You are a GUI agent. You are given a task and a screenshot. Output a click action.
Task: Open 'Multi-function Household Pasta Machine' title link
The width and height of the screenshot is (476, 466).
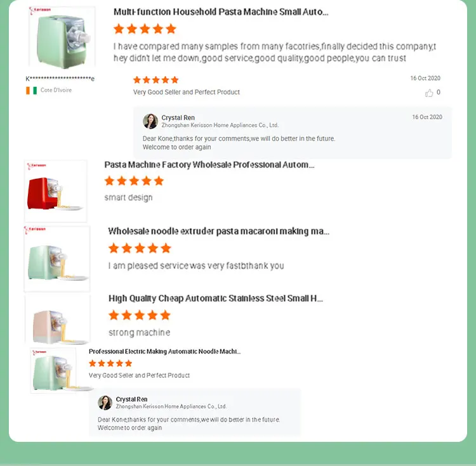pos(221,12)
